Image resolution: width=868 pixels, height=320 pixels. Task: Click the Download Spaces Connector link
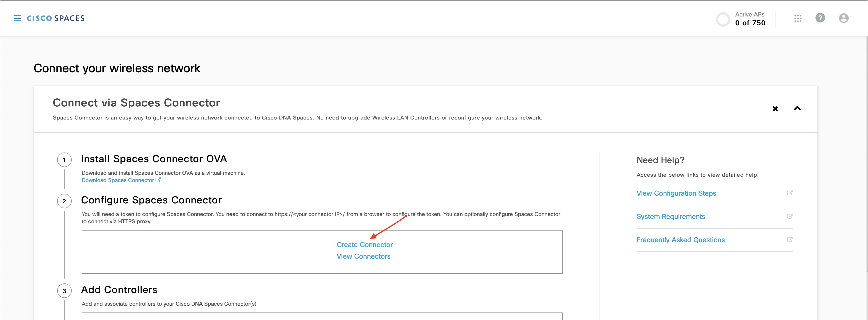121,180
